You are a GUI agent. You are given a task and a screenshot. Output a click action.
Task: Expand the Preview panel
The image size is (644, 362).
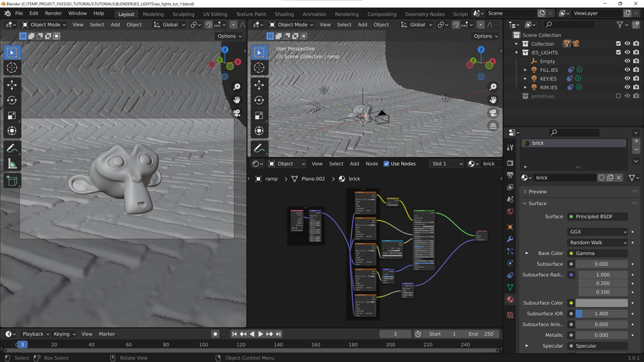(x=538, y=192)
